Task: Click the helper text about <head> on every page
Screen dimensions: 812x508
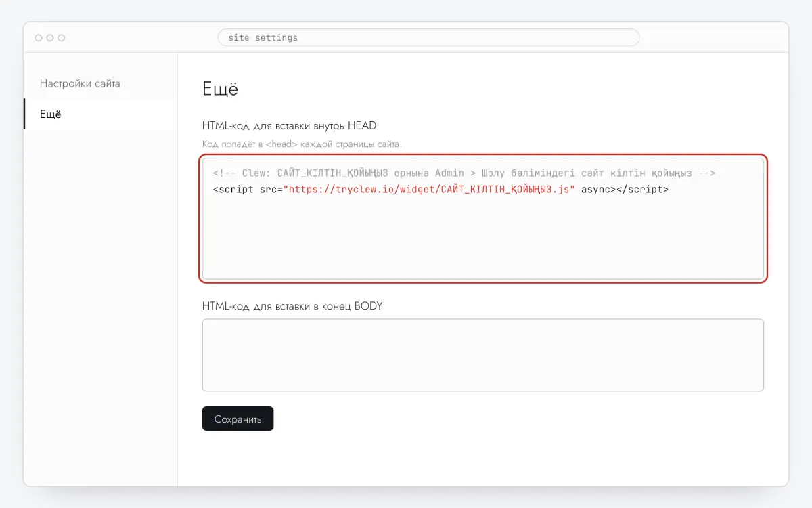Action: (x=302, y=144)
